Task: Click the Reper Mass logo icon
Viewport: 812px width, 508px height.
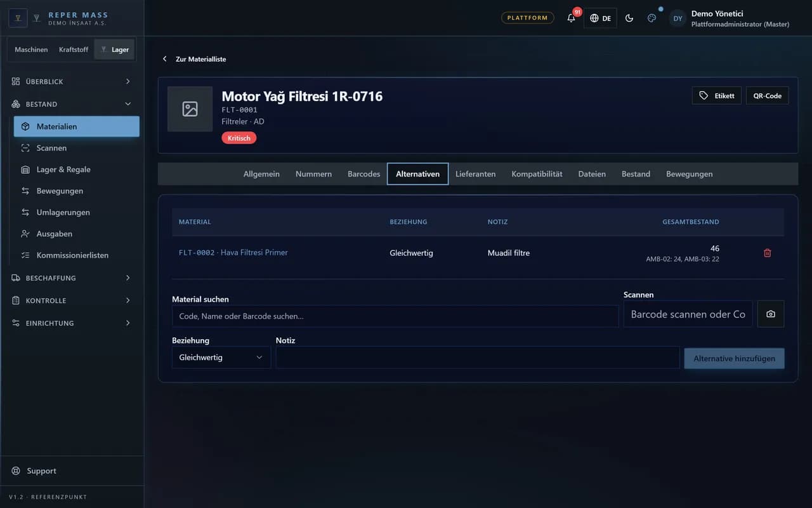Action: click(18, 18)
